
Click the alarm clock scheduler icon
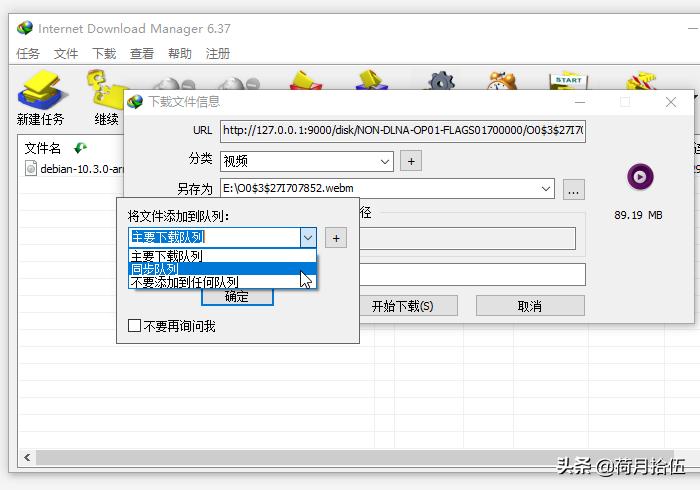(x=503, y=81)
